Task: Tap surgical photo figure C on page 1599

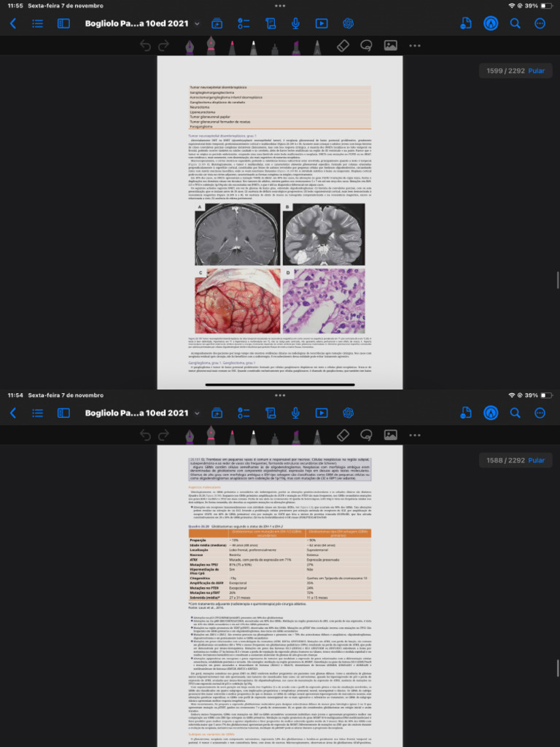Action: pyautogui.click(x=237, y=301)
